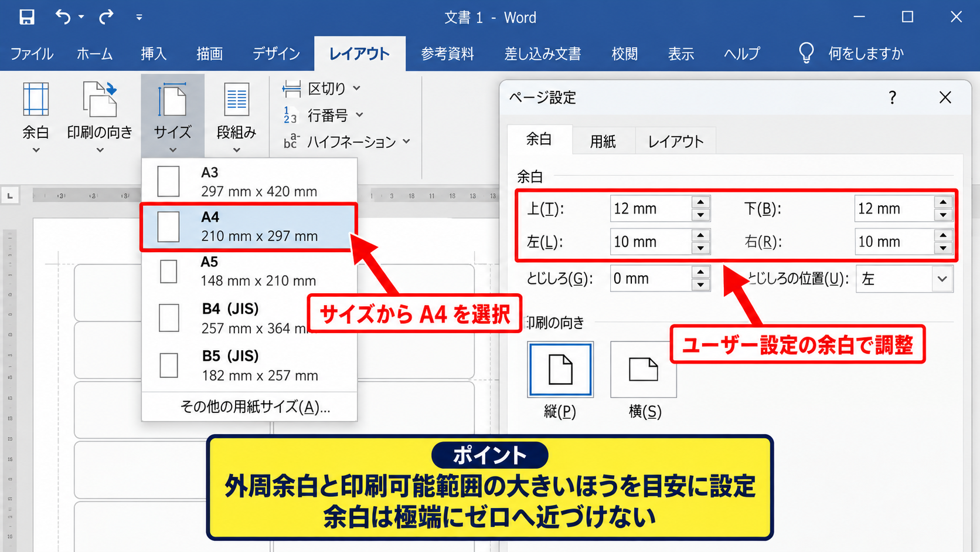Switch to the 表示 ribbon tab

(x=681, y=54)
